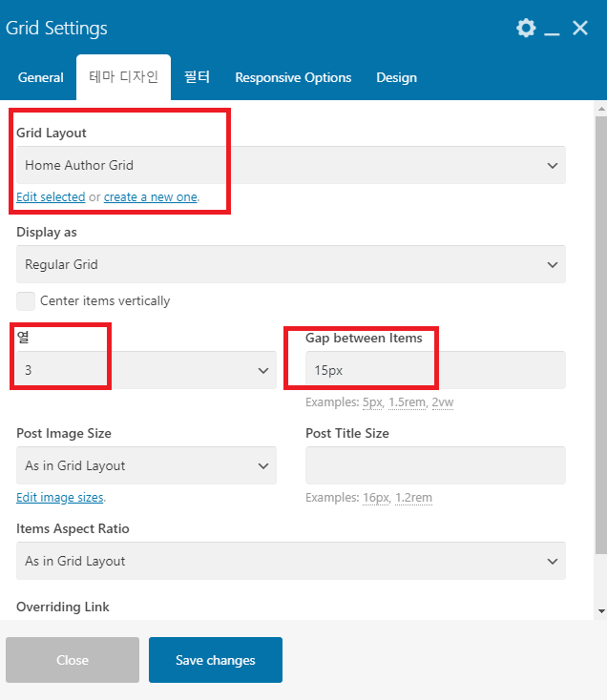Expand the 열 columns dropdown
This screenshot has width=607, height=700.
click(146, 370)
